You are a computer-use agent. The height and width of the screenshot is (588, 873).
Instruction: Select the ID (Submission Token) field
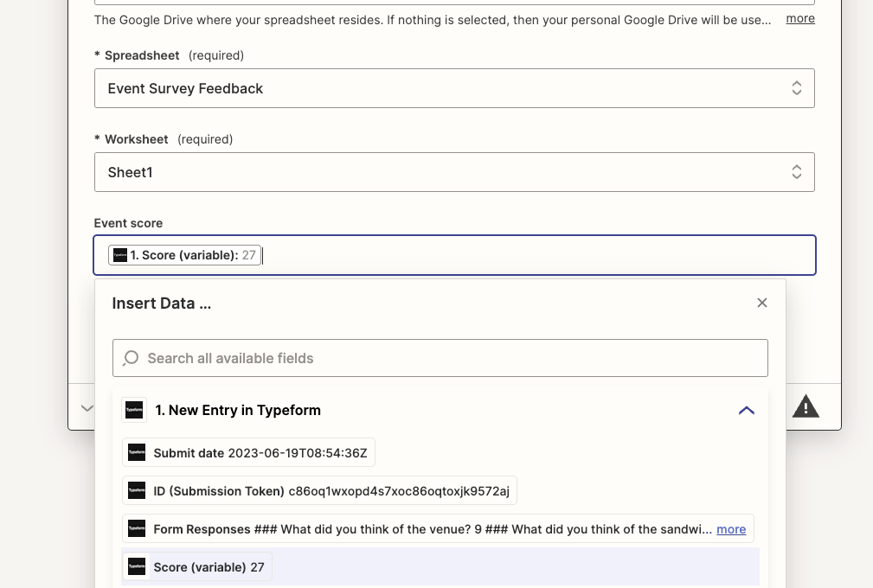click(x=319, y=490)
